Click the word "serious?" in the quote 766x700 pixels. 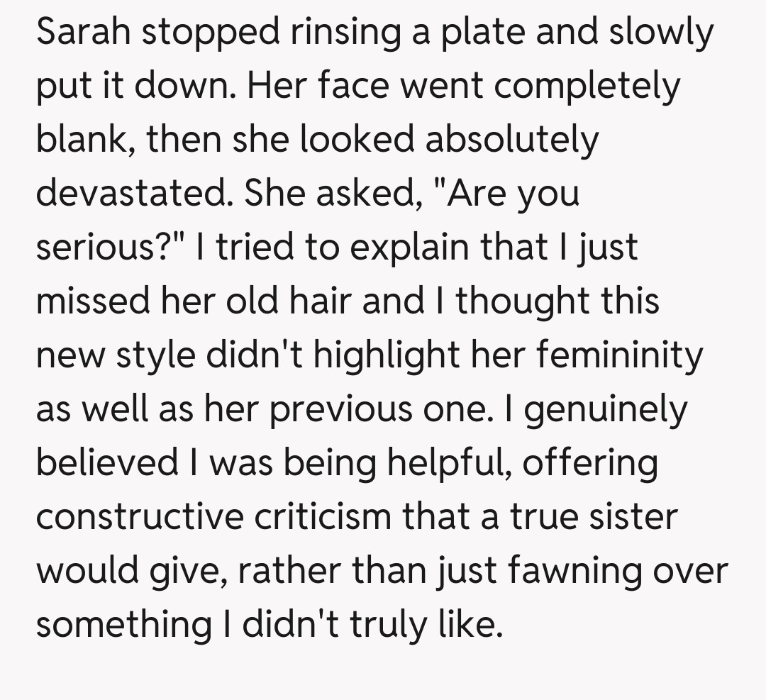(105, 248)
